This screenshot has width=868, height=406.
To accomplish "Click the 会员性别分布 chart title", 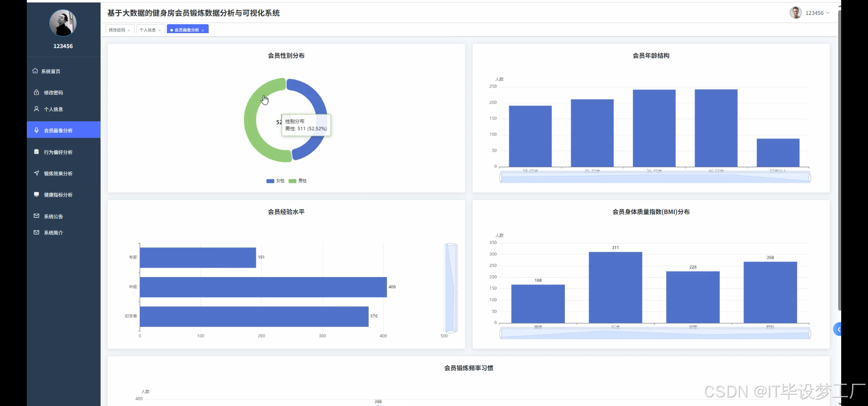I will pos(286,55).
